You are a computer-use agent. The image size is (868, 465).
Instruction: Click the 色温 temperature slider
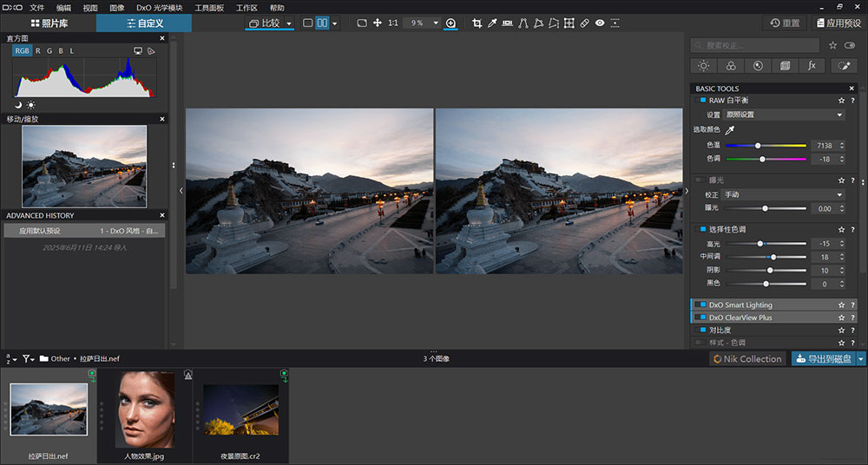pyautogui.click(x=766, y=146)
